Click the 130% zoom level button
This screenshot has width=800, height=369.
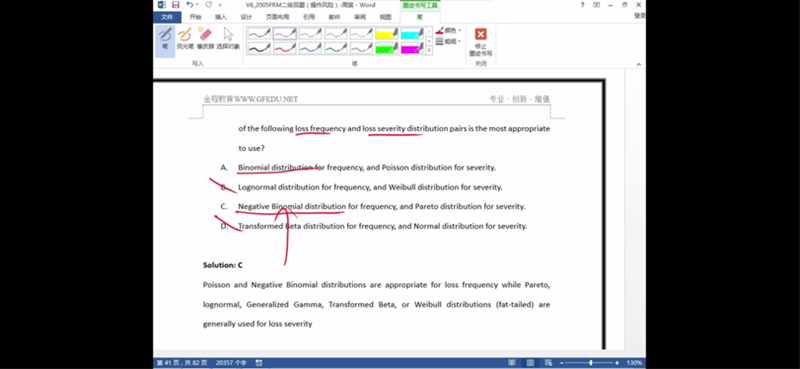pos(634,363)
